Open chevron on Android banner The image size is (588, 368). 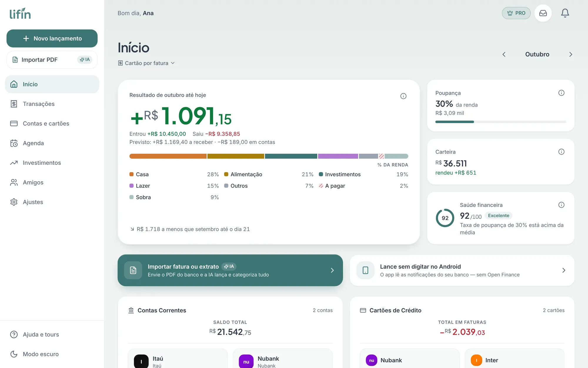(564, 270)
